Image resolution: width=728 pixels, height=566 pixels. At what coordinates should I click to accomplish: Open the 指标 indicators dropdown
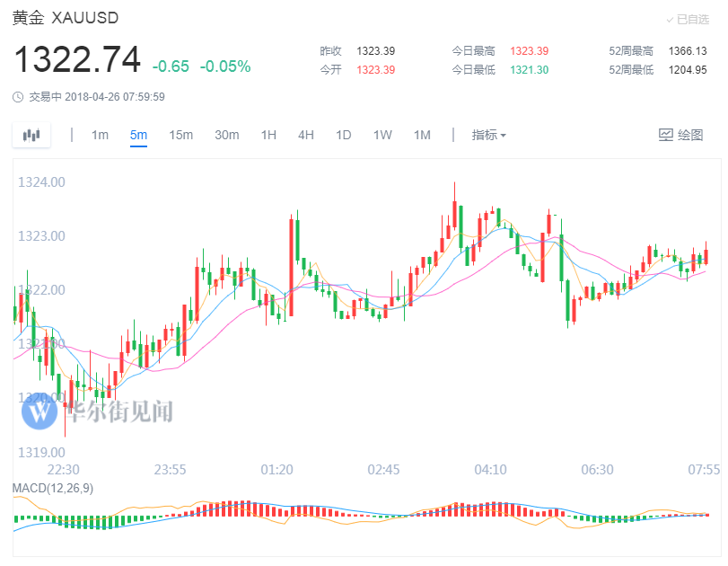(486, 134)
